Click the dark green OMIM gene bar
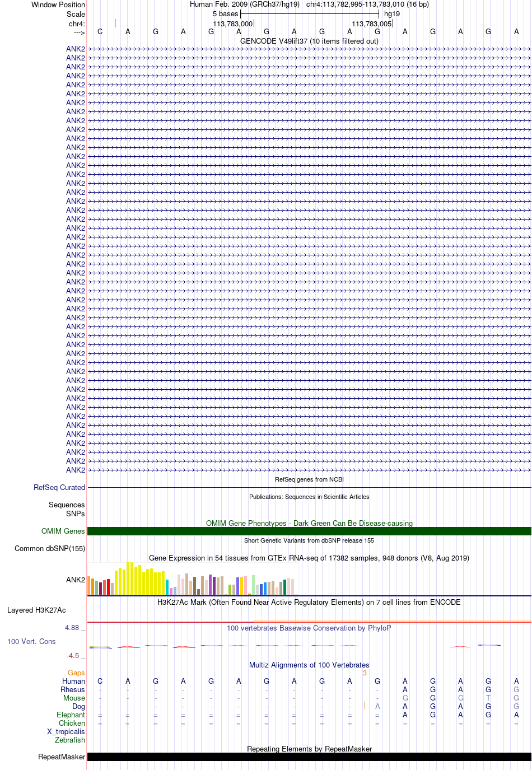 pos(309,531)
